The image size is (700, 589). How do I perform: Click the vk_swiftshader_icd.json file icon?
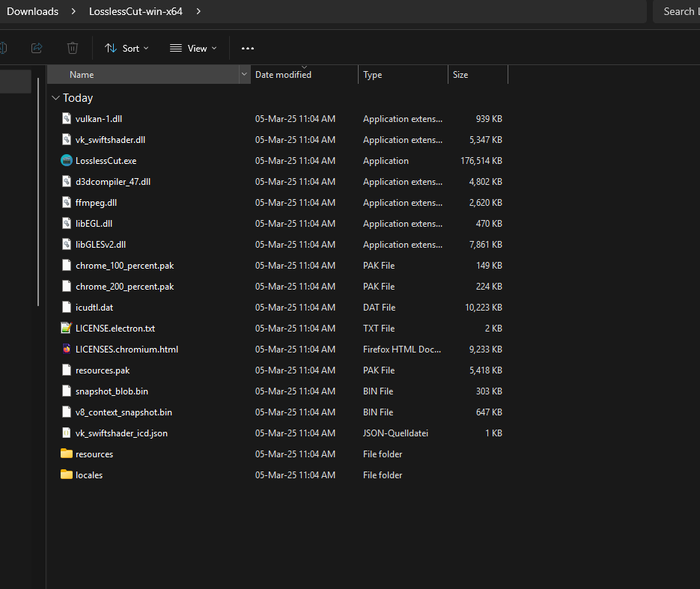click(x=67, y=433)
